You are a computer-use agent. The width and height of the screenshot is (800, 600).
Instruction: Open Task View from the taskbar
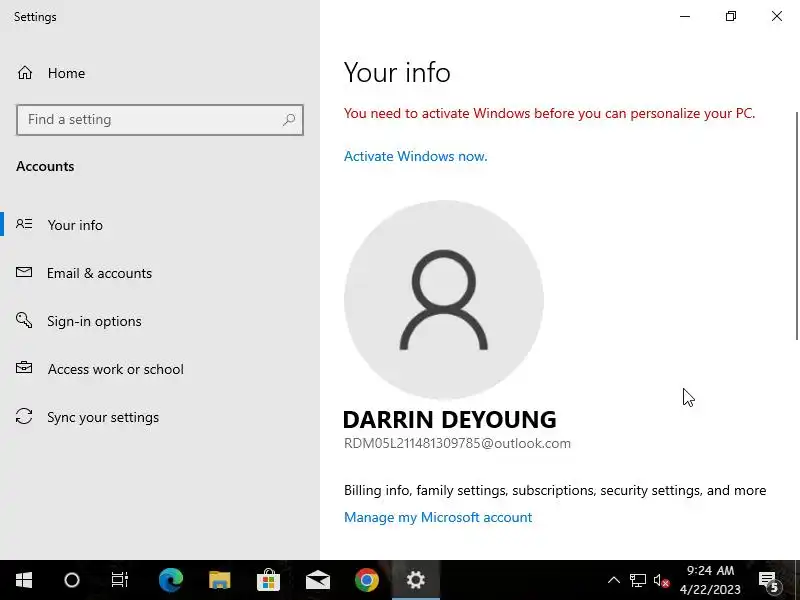coord(120,580)
